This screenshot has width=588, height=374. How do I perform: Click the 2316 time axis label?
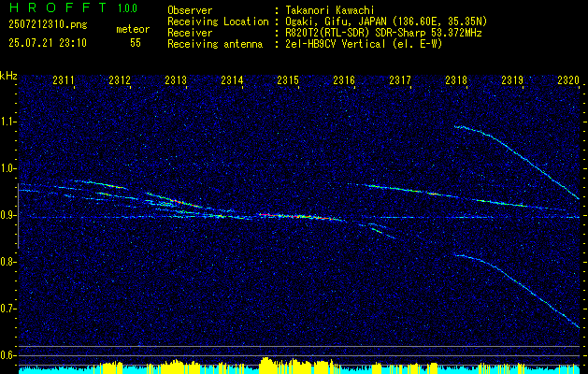coord(344,80)
